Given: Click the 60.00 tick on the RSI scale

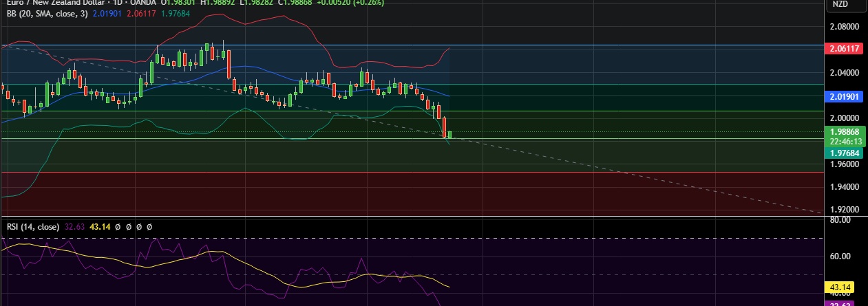Looking at the screenshot, I should point(843,256).
